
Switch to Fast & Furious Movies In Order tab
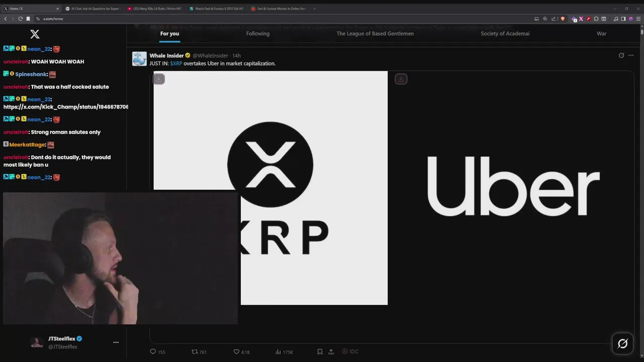278,9
